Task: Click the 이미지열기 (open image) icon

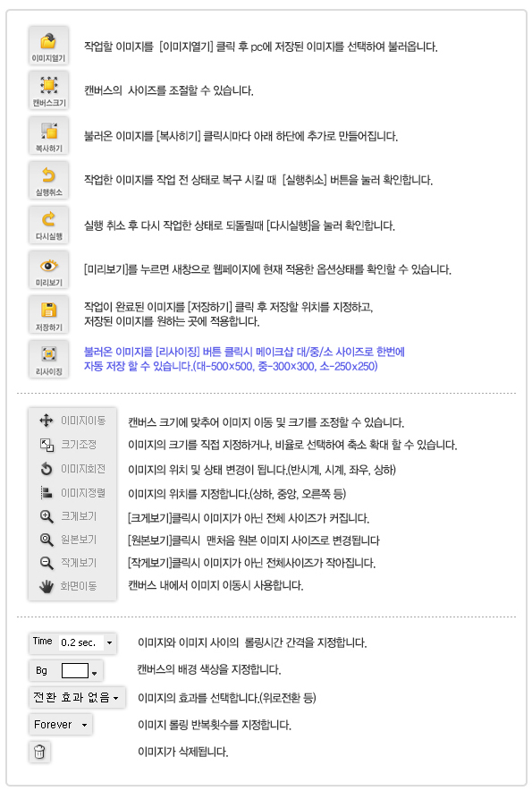Action: pos(48,46)
